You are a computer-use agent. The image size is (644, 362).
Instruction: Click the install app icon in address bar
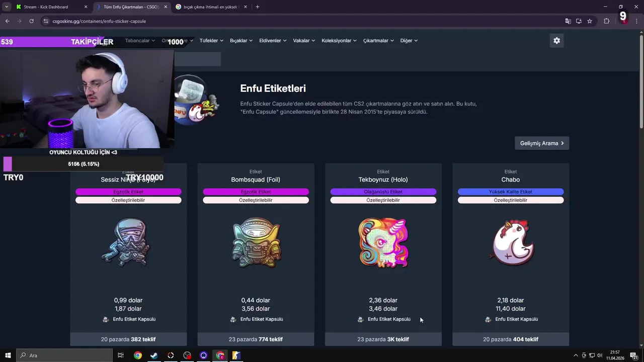[579, 21]
